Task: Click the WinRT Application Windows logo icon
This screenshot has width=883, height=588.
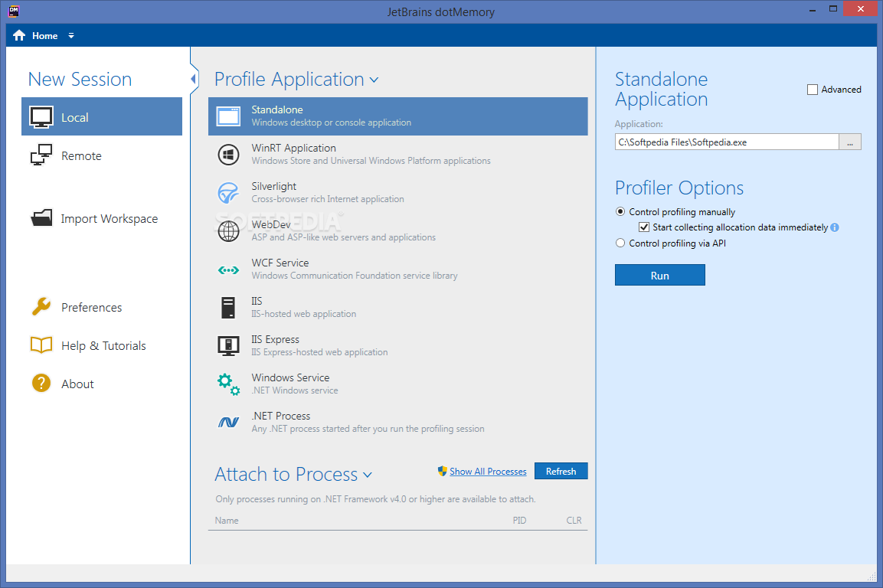Action: pyautogui.click(x=229, y=155)
